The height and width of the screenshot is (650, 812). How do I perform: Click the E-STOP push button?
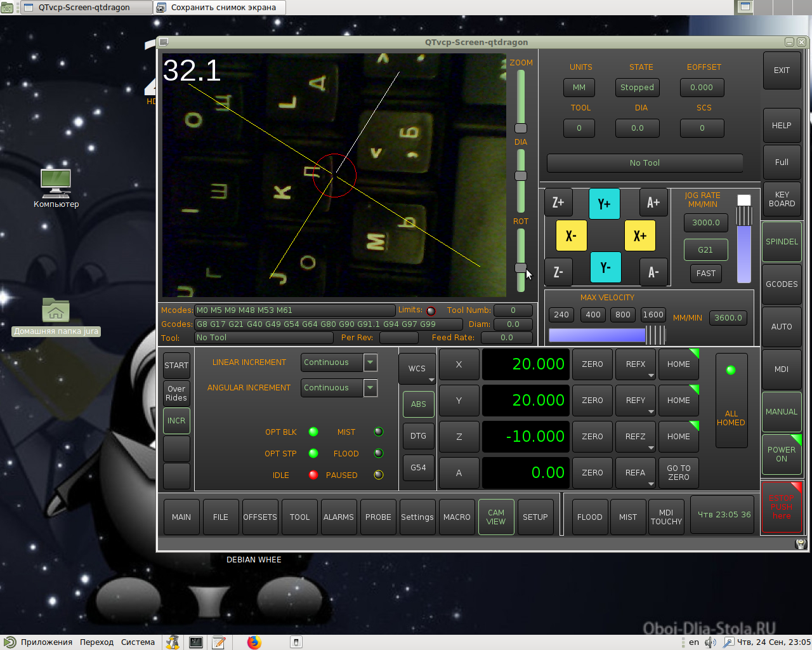coord(782,507)
